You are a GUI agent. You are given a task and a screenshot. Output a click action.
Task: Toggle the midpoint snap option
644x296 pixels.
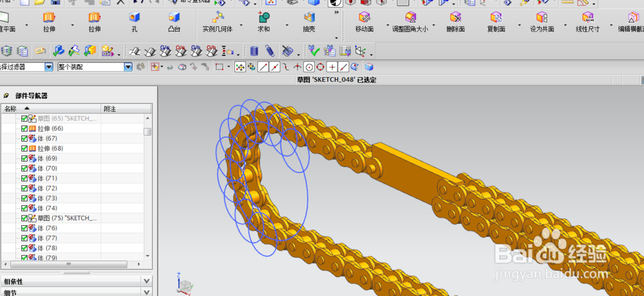(x=275, y=67)
